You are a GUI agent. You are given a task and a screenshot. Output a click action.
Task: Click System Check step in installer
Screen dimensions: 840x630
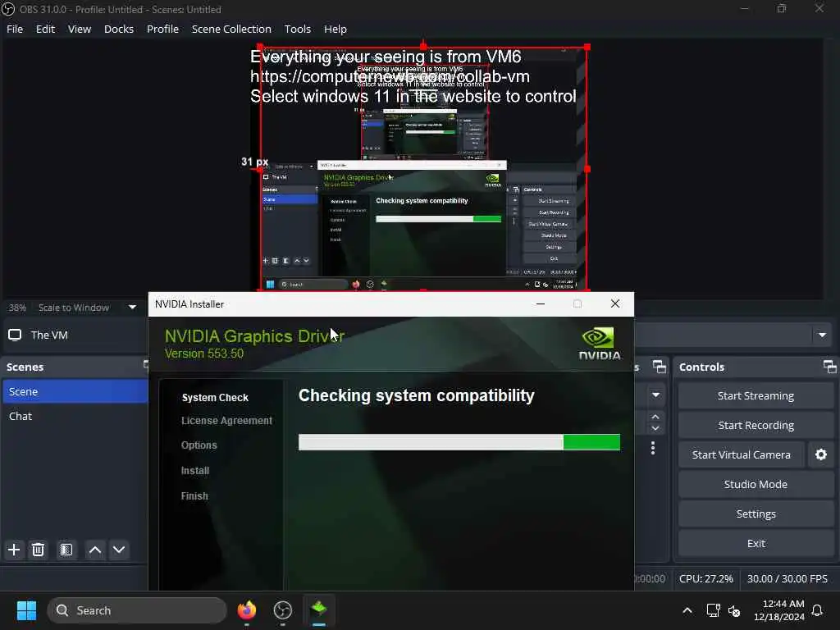coord(215,398)
